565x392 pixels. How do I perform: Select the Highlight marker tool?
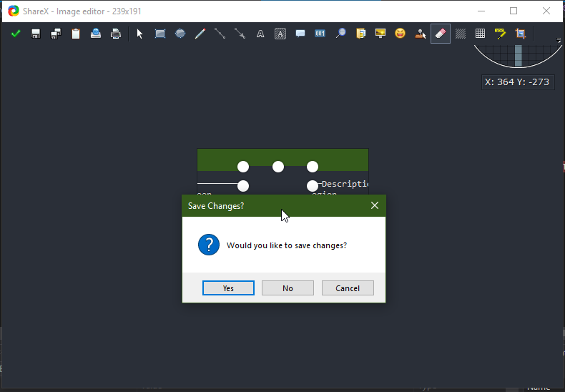500,34
